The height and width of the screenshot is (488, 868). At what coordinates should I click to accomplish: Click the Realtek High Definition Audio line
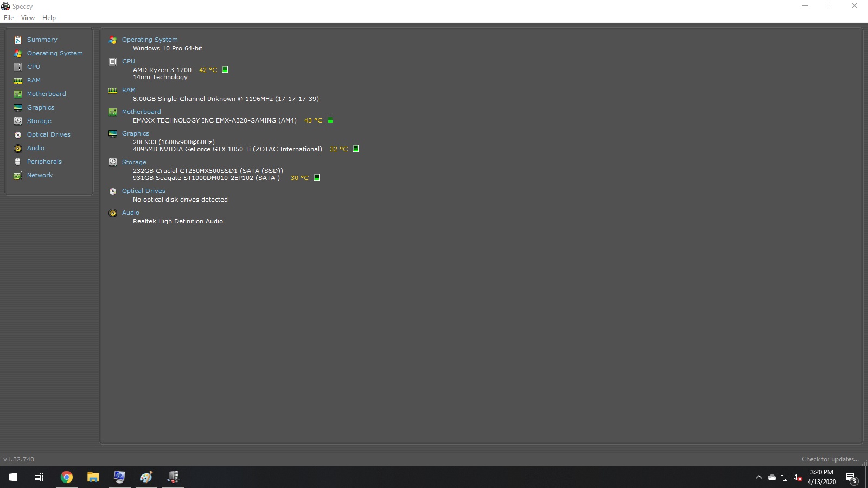[178, 221]
